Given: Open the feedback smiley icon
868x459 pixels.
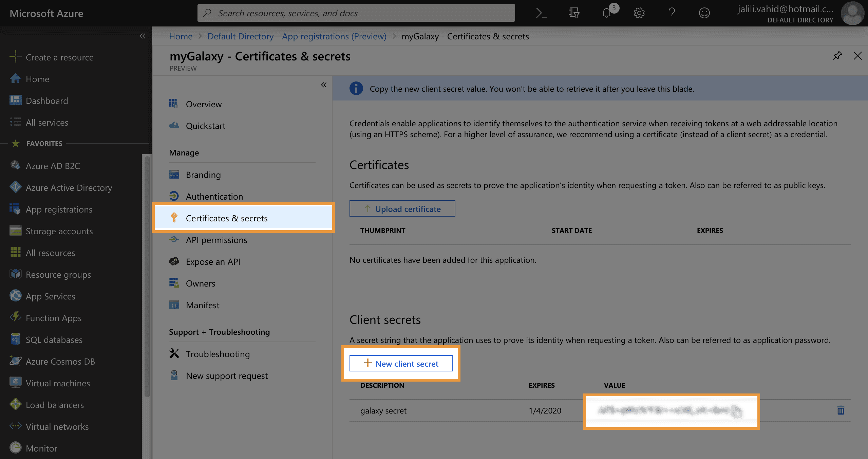Looking at the screenshot, I should pyautogui.click(x=704, y=13).
